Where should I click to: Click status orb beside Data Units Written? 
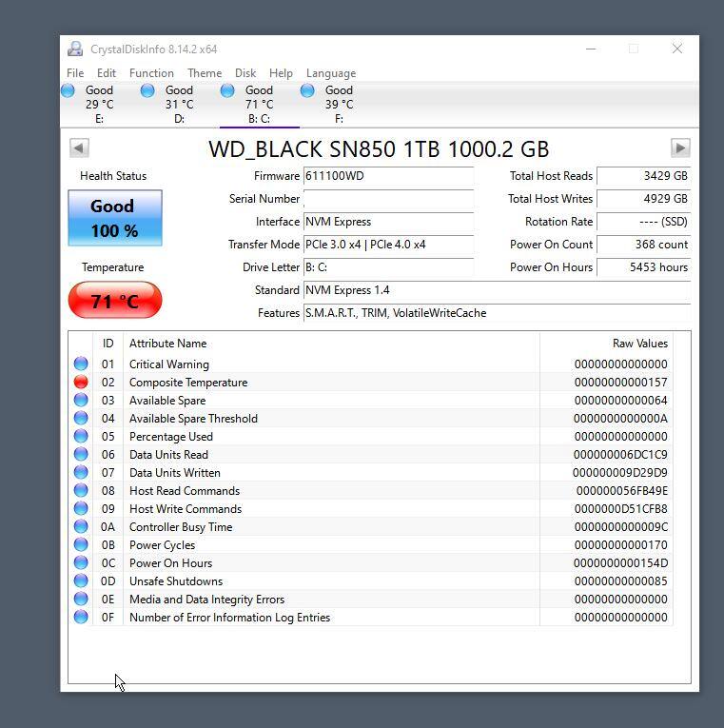tap(81, 472)
